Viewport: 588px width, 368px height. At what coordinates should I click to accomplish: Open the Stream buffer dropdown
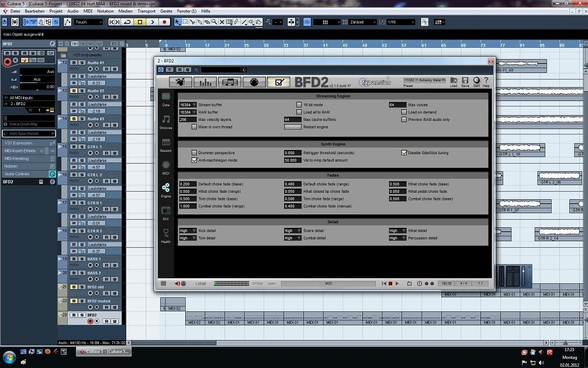tap(188, 105)
